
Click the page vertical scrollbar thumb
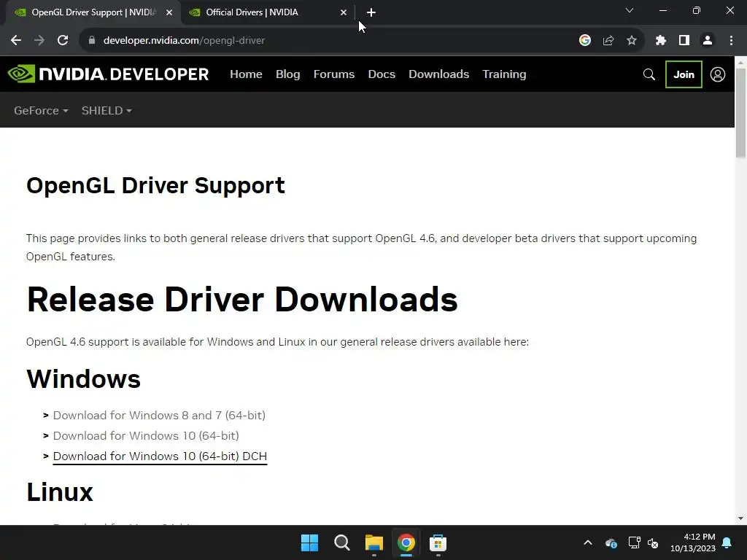741,113
